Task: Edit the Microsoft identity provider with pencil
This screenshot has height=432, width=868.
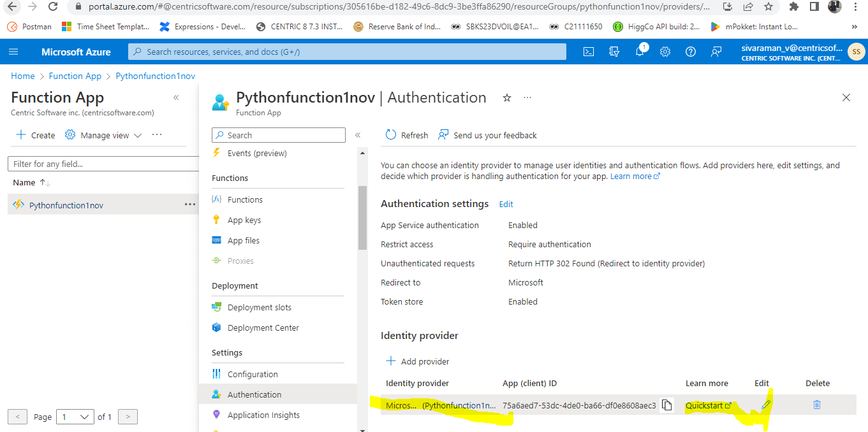Action: tap(765, 405)
